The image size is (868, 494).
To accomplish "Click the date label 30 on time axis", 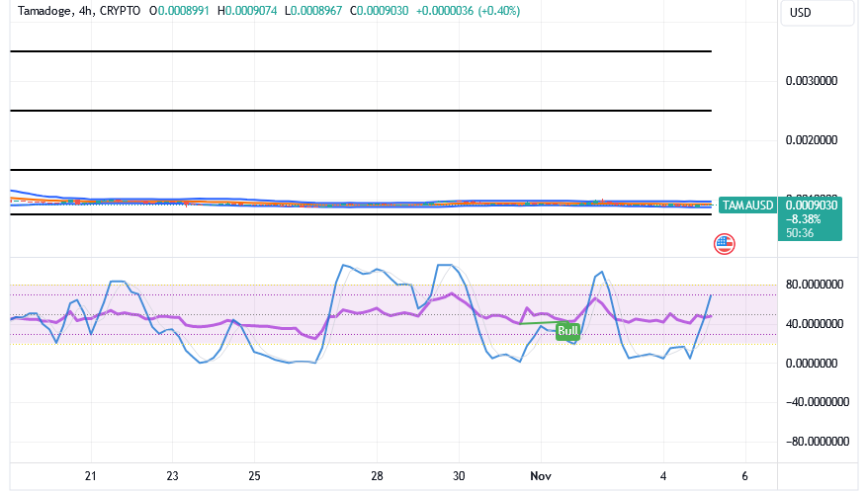I will [459, 476].
